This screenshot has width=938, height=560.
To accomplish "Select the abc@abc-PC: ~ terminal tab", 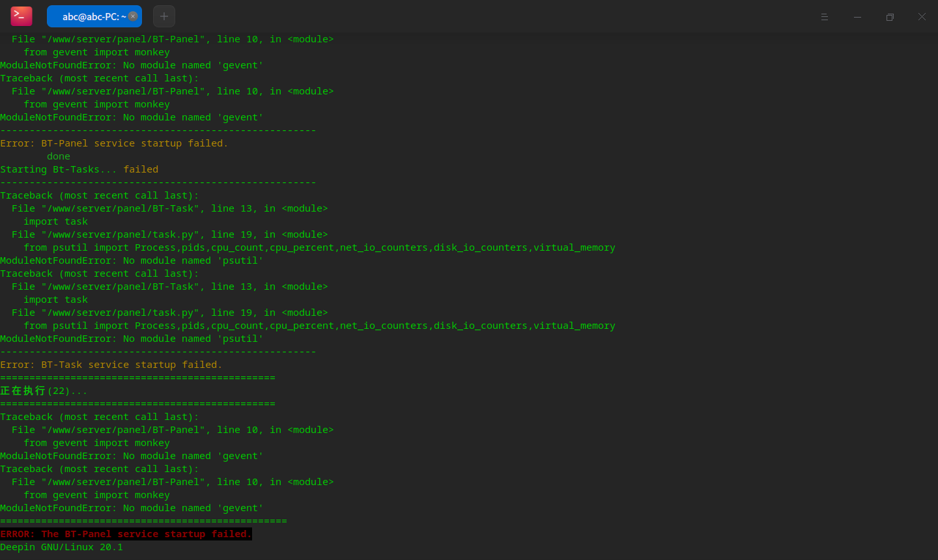I will click(94, 16).
